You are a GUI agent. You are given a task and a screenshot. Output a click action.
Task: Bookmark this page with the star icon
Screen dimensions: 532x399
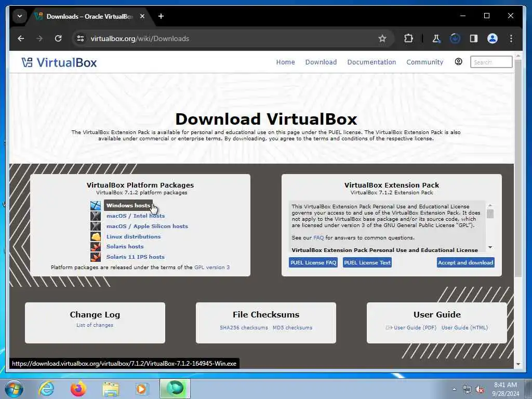[382, 38]
